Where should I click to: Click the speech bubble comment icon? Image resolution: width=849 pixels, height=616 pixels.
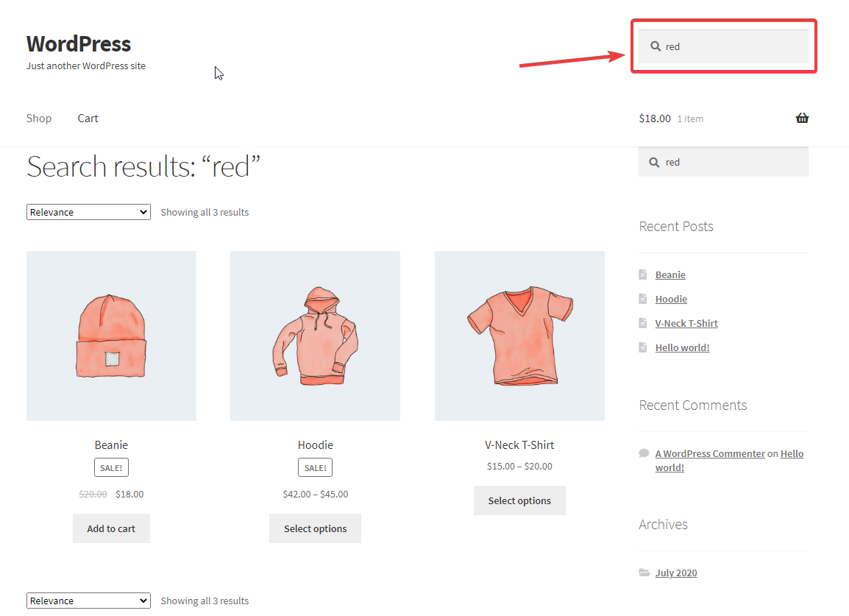(x=644, y=453)
